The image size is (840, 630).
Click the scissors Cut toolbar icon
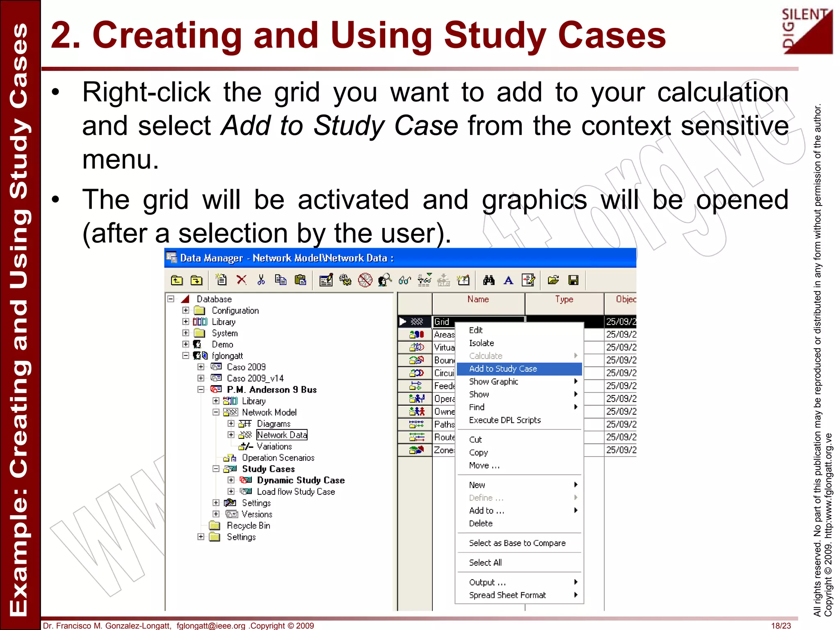click(261, 280)
